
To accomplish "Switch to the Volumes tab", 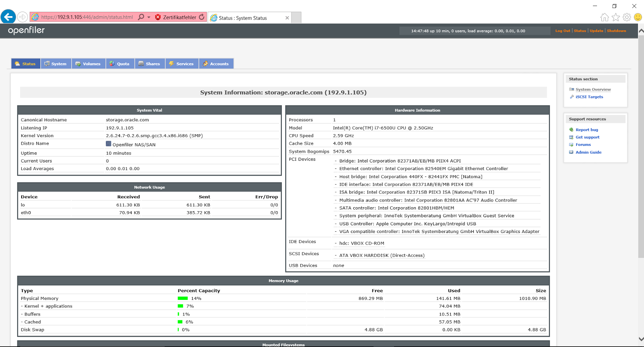I will (89, 64).
